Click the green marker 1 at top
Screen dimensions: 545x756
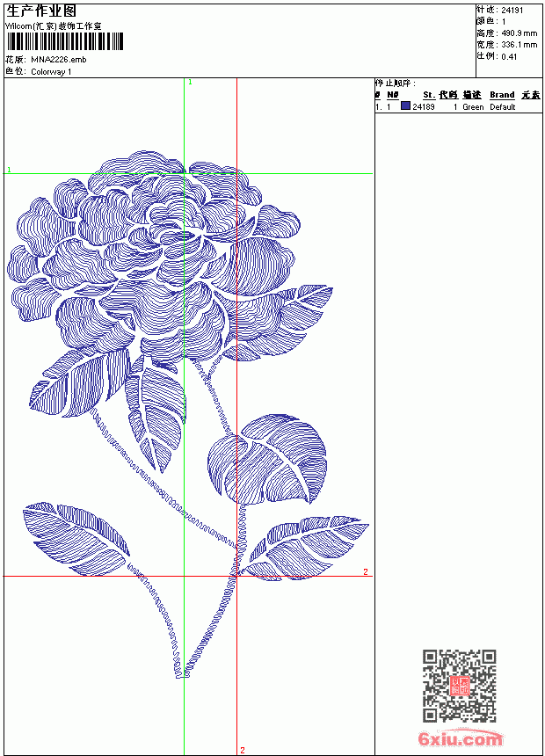point(190,82)
